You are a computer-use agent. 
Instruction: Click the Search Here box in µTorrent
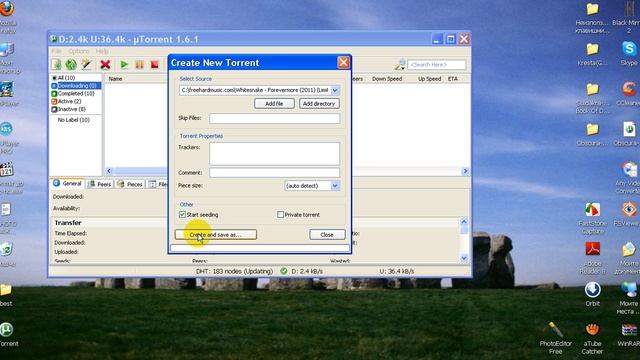coord(436,64)
